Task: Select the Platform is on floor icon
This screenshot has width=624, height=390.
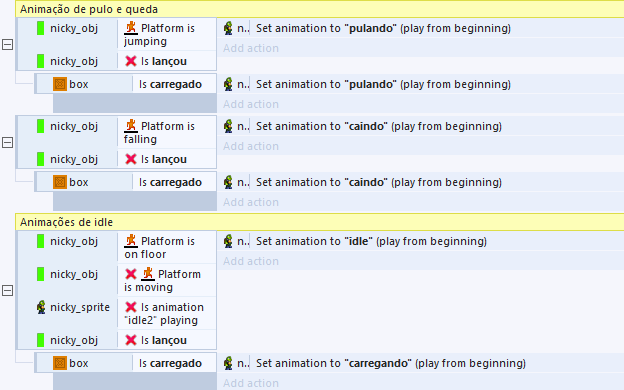Action: (x=131, y=241)
